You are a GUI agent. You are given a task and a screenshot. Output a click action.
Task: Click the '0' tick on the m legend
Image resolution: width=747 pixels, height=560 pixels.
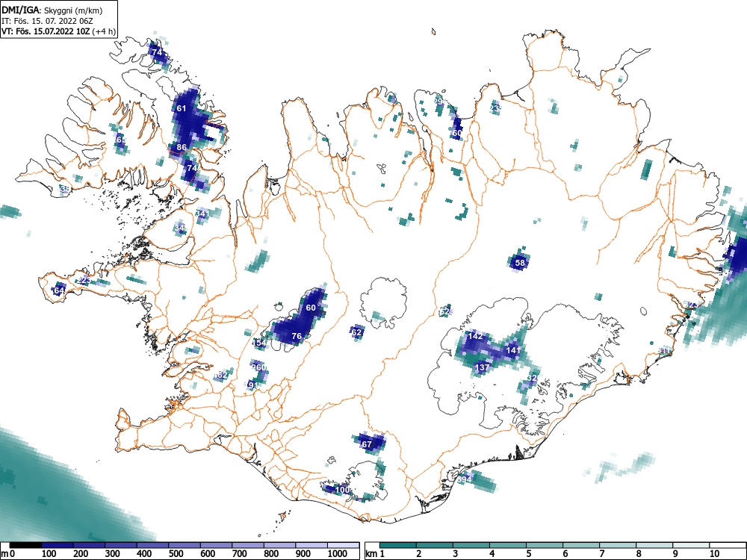click(12, 554)
